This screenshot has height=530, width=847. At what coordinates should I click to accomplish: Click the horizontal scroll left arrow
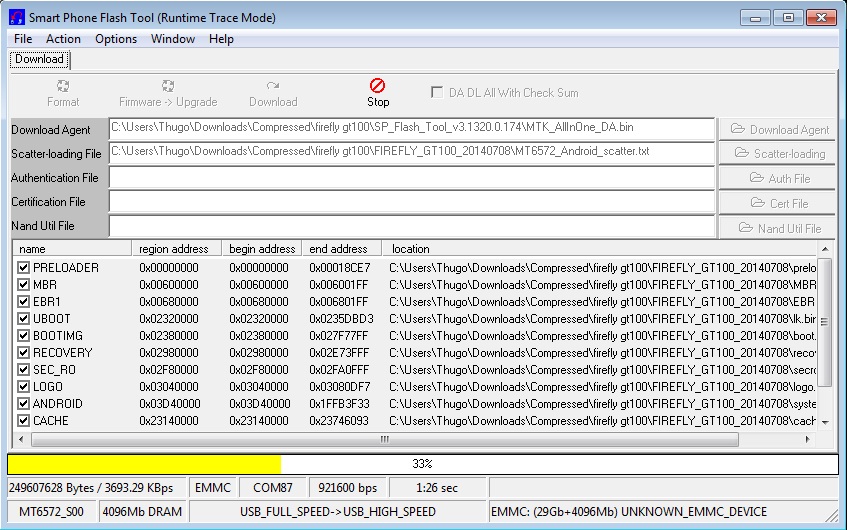click(x=21, y=439)
